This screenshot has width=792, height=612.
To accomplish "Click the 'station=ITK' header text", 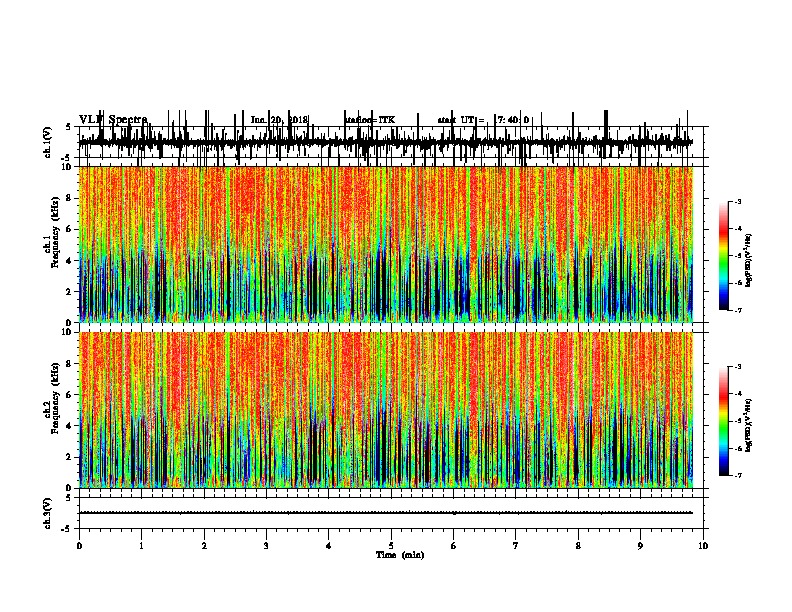I will pos(370,120).
